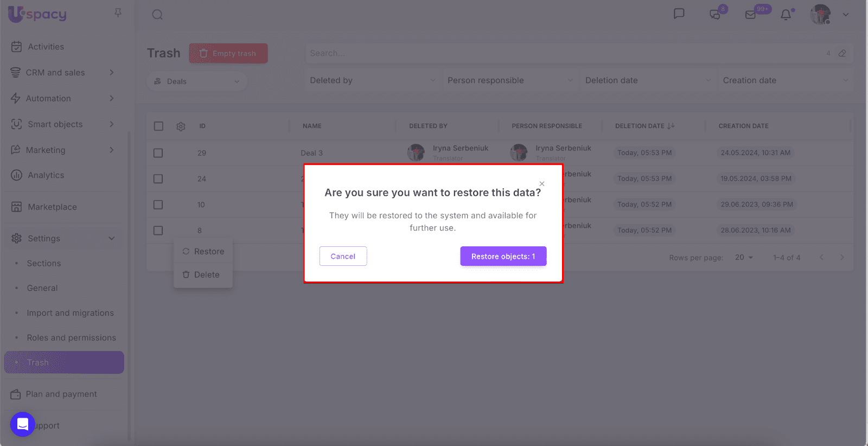Screen dimensions: 868x446
Task: Open the support chat bubble widget
Action: [23, 424]
